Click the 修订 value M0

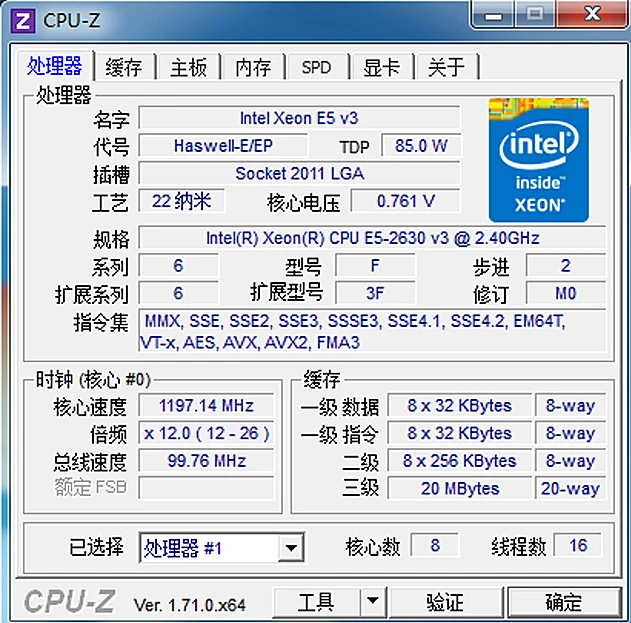565,293
